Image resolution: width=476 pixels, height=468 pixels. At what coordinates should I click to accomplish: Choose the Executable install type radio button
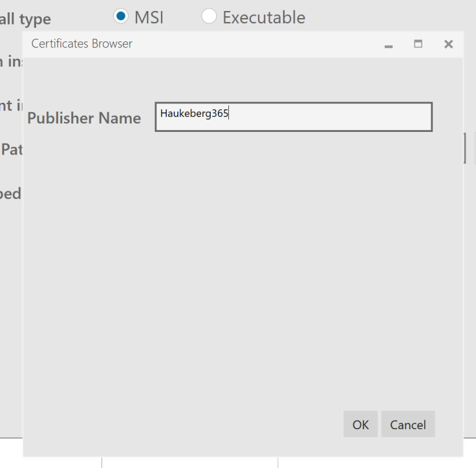[x=209, y=17]
